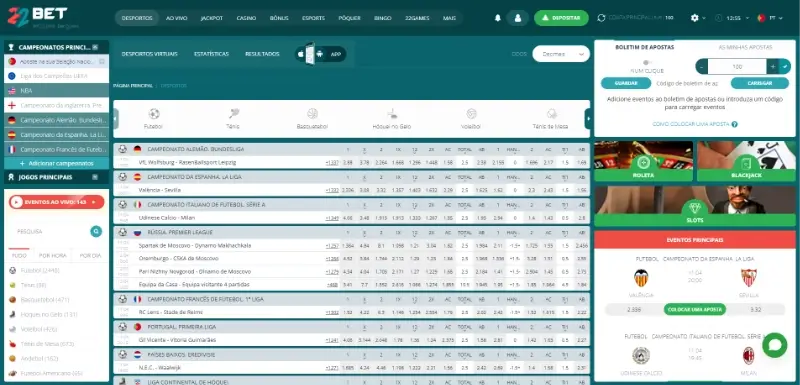Collapse the Jogos Principais panel
Screen dimensions: 800x385
(x=95, y=177)
